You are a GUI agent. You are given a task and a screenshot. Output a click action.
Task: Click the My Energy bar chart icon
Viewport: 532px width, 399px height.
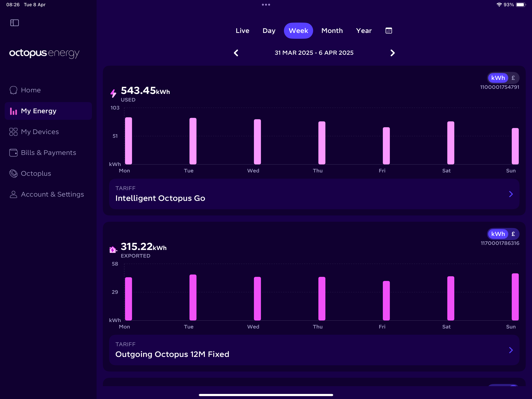pyautogui.click(x=13, y=111)
